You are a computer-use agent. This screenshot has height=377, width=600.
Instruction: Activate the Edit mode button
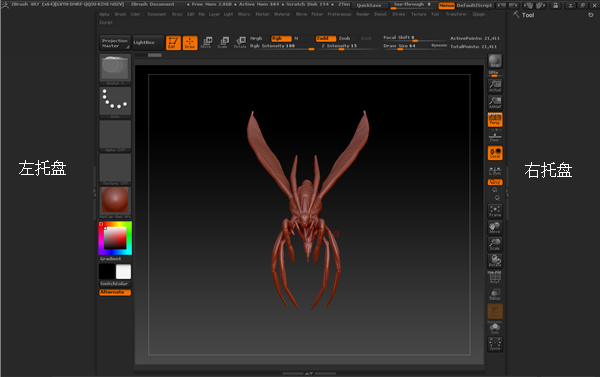(x=173, y=42)
